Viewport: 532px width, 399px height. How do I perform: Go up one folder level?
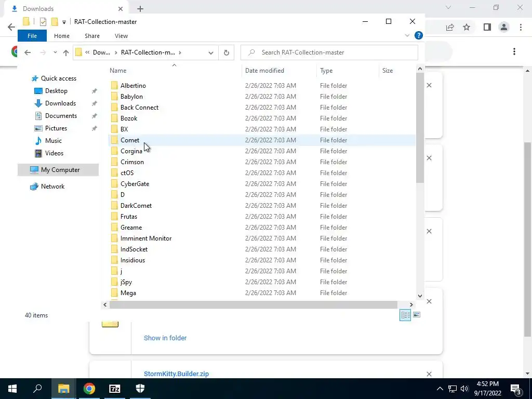(66, 52)
